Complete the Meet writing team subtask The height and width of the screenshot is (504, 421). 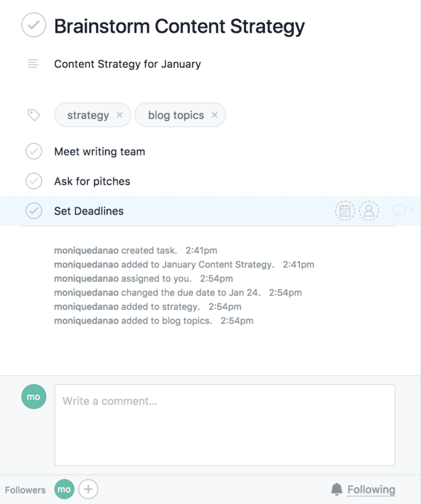(34, 151)
